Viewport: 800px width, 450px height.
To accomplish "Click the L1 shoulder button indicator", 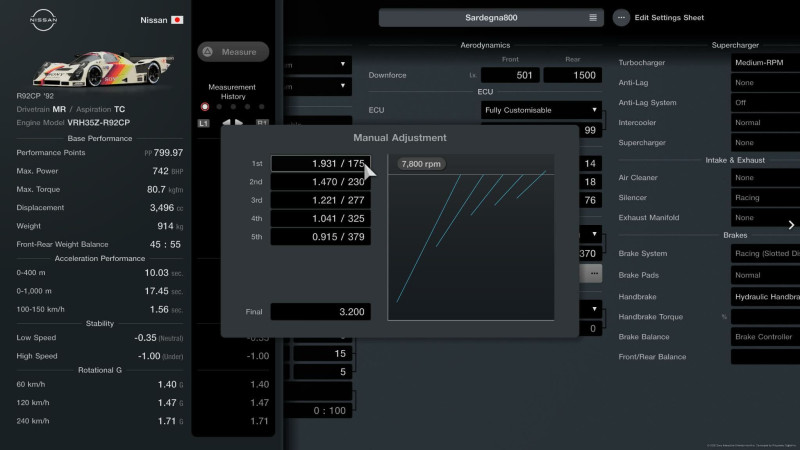I will click(x=203, y=123).
